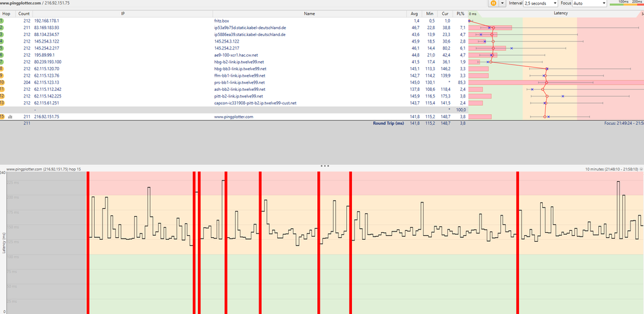Click the three-dot splitter handle above the graph
Screen dimensions: 644x314
[325, 166]
